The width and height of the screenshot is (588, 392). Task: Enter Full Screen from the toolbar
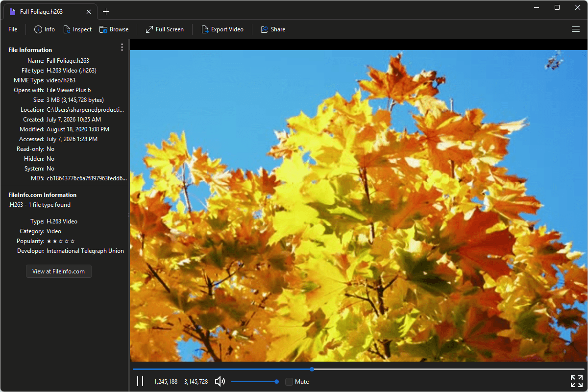pos(165,29)
